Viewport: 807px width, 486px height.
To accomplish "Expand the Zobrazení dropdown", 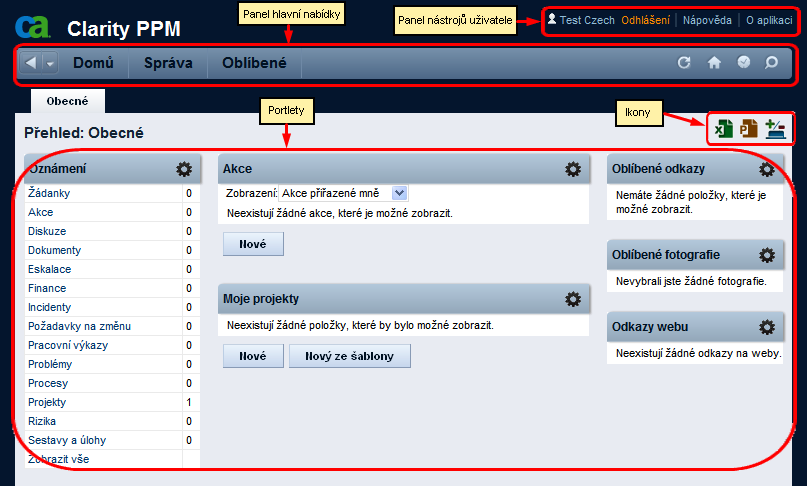I will click(x=399, y=193).
